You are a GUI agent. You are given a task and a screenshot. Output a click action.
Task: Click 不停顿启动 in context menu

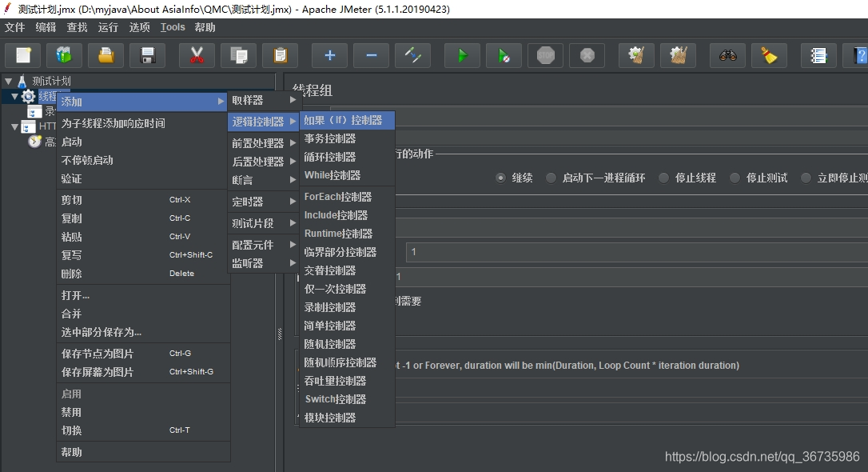click(x=143, y=160)
